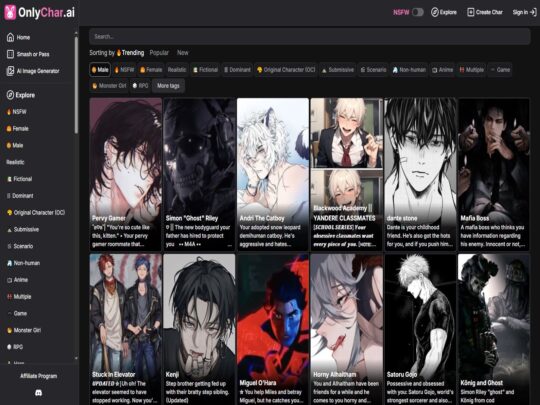Open Simon "Ghost" Riley character card
This screenshot has height=405, width=540.
199,174
